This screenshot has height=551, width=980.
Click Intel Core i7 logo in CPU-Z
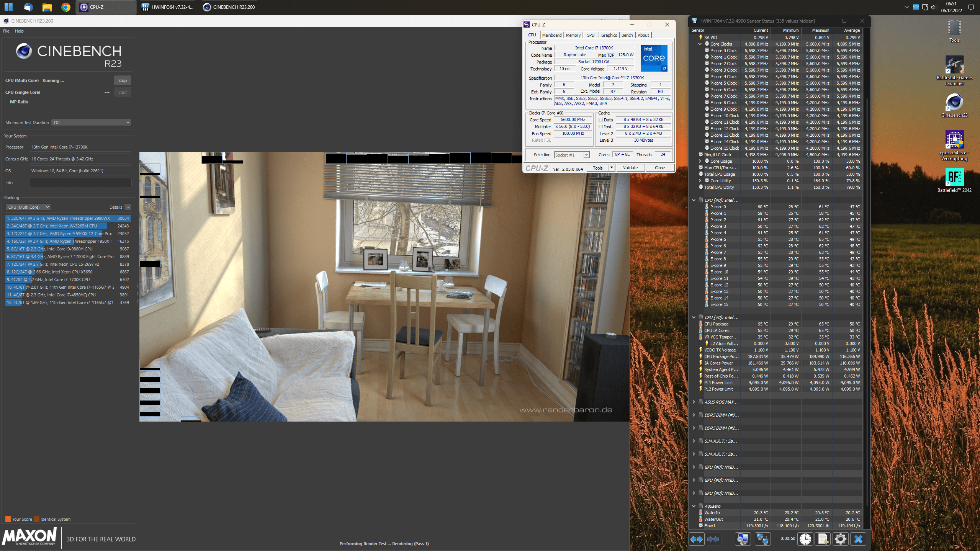coord(654,58)
